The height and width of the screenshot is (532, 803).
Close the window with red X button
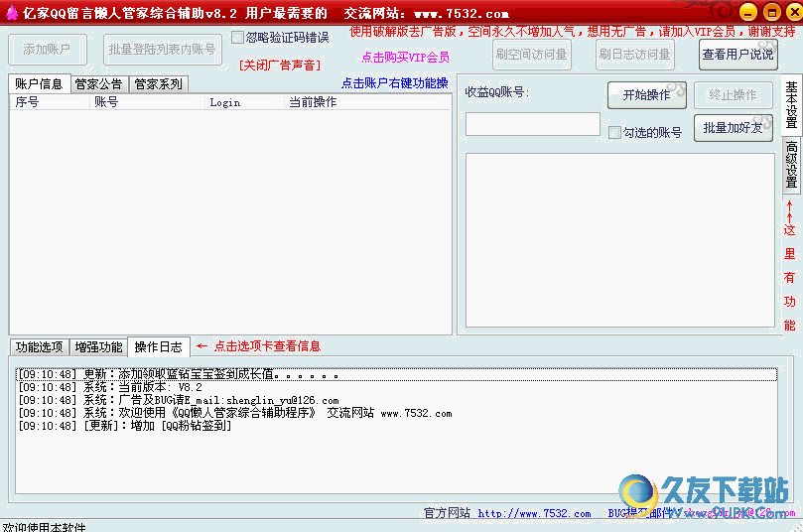click(794, 12)
